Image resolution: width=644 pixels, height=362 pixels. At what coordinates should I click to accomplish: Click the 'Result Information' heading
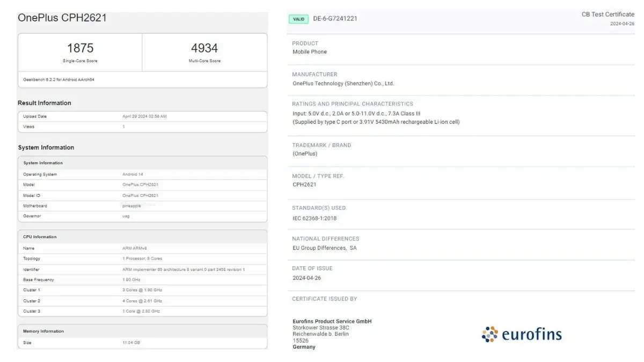45,103
